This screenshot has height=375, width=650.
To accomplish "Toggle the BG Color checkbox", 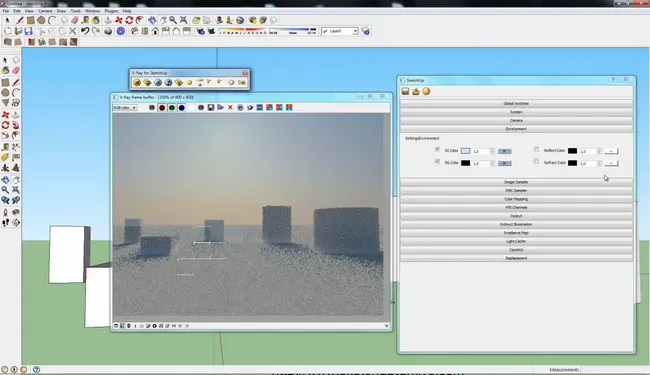I will pos(437,161).
